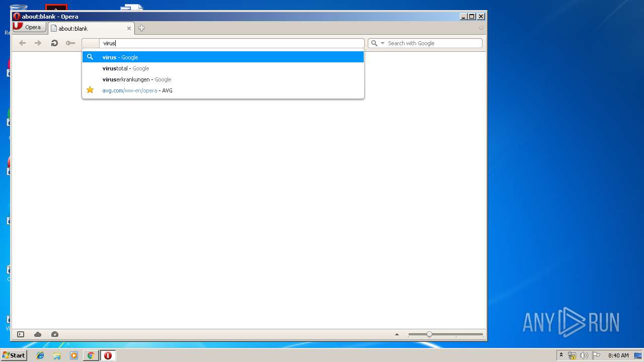The image size is (644, 362).
Task: Show hidden tray icons arrow
Action: 561,355
